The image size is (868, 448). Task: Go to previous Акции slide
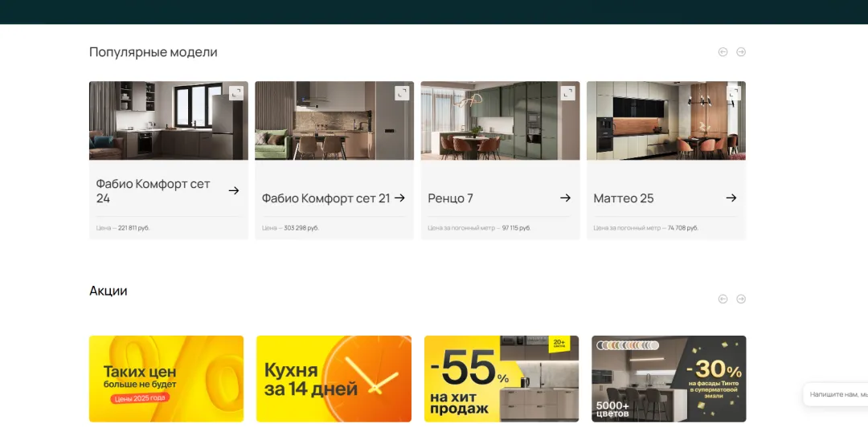point(723,299)
